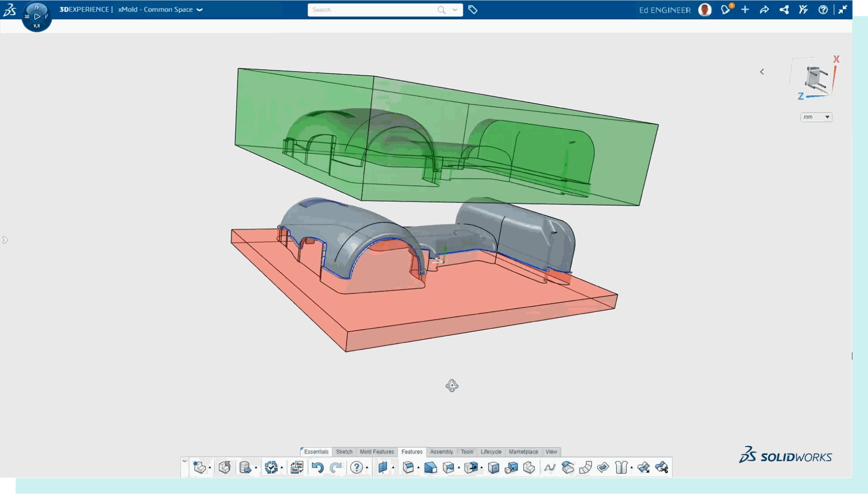The height and width of the screenshot is (496, 868).
Task: Open the notifications bell icon
Action: [726, 10]
